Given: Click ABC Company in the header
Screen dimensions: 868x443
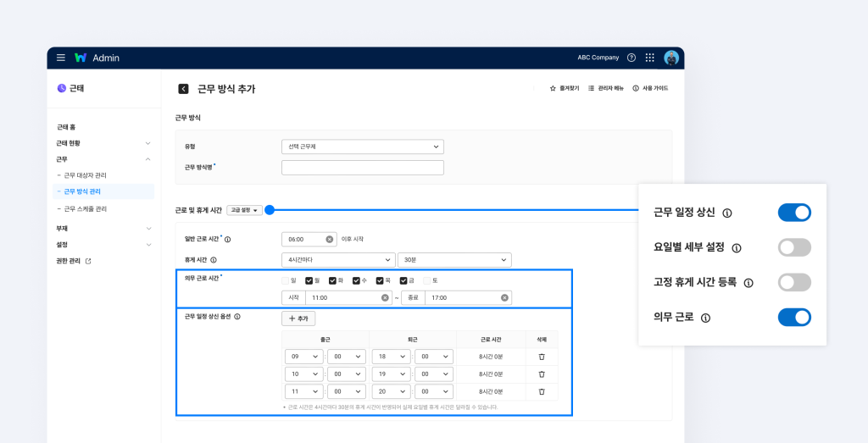Looking at the screenshot, I should (598, 58).
